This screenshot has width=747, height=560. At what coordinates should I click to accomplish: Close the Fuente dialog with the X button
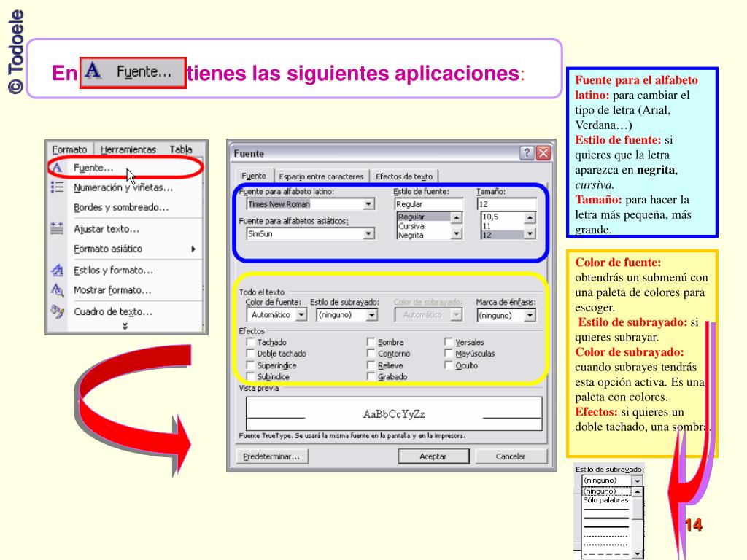(x=543, y=153)
